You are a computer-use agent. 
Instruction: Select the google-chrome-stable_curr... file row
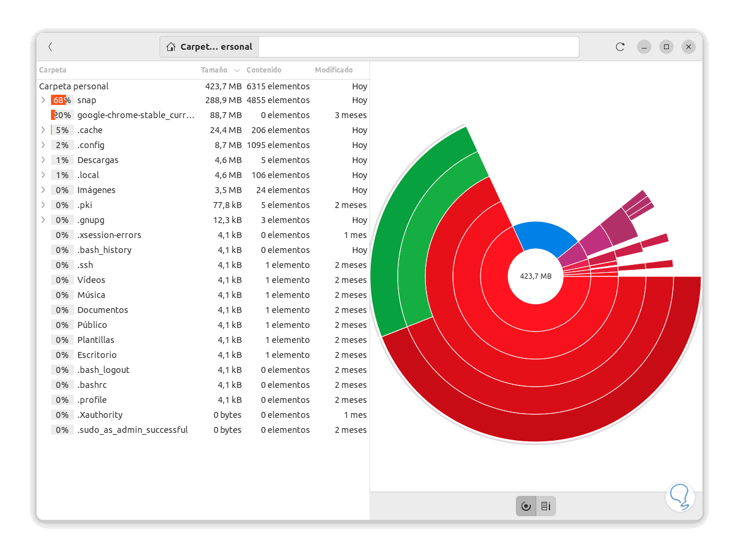pos(203,115)
